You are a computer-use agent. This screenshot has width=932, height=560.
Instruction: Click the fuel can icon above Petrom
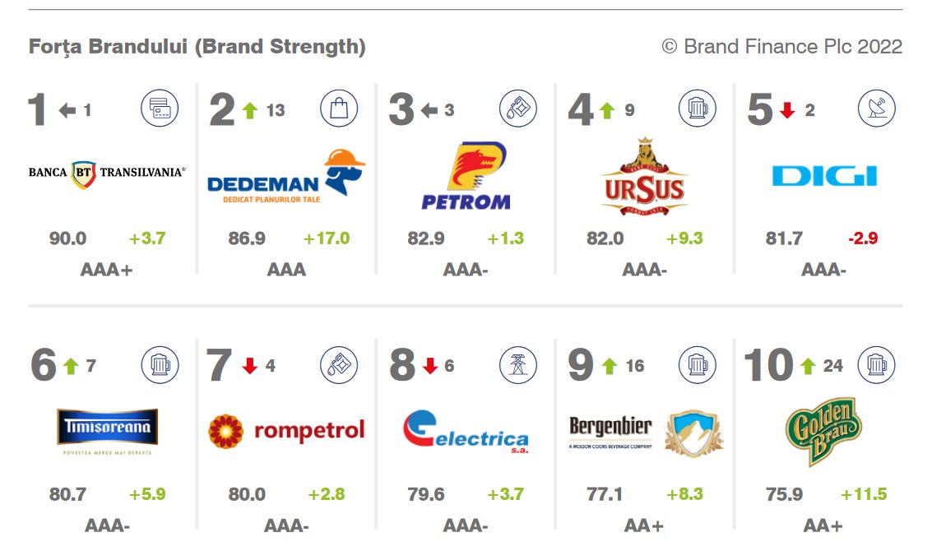point(518,109)
